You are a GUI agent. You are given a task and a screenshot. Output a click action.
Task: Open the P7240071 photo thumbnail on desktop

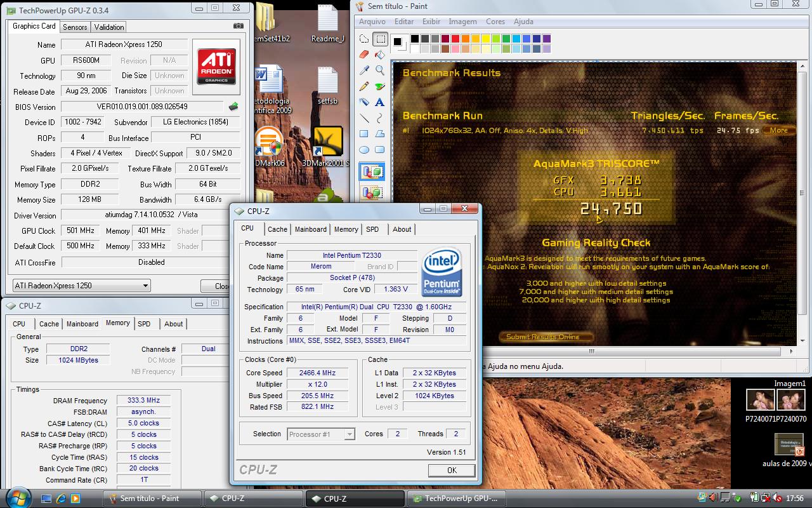pyautogui.click(x=759, y=401)
